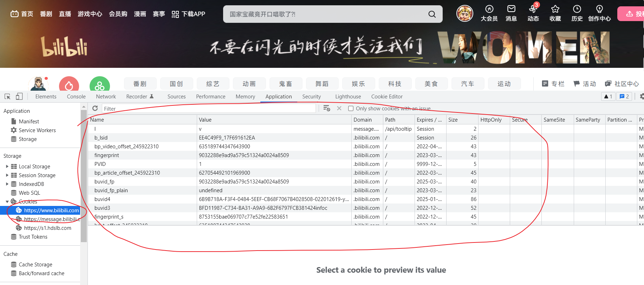Click 科技 category button
The height and width of the screenshot is (285, 644).
395,84
